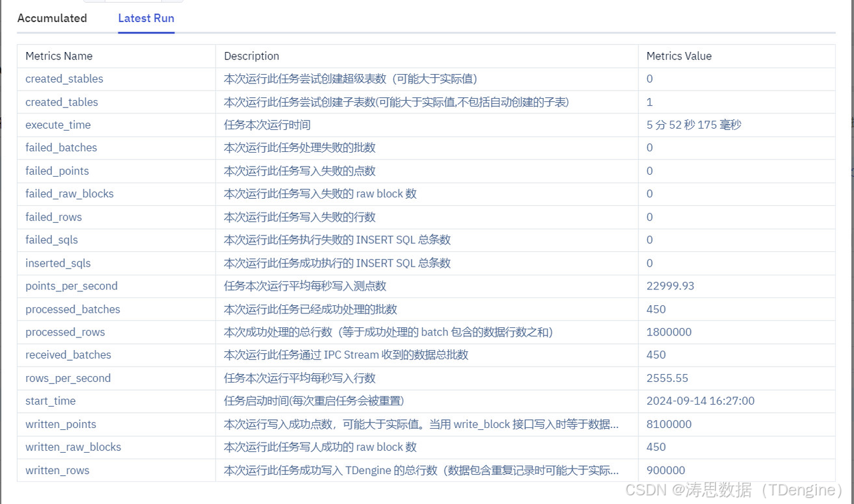
Task: Select the start_time metric name
Action: point(51,401)
